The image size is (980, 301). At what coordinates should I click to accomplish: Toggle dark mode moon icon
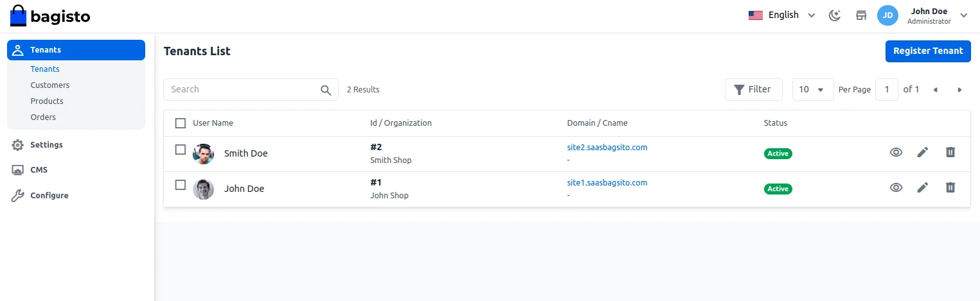tap(835, 15)
